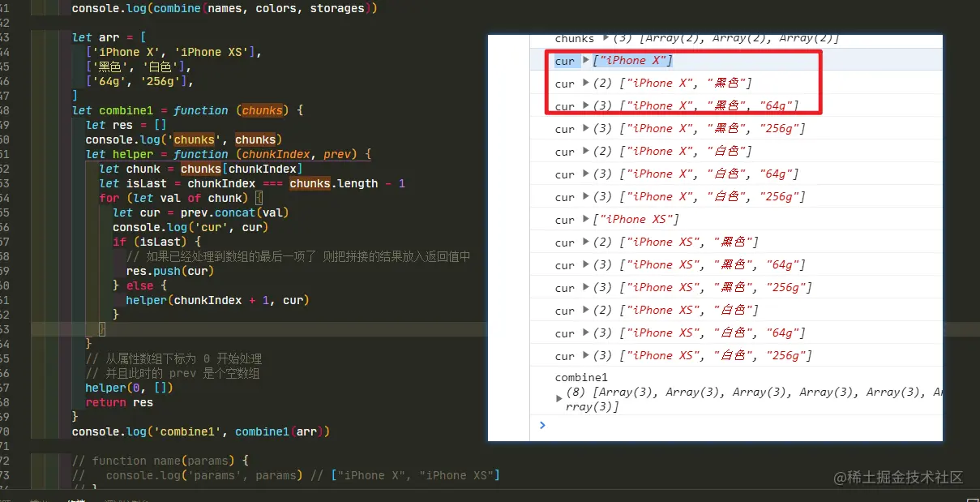Expand the combine1 (8) result array
This screenshot has width=980, height=502.
tap(559, 398)
